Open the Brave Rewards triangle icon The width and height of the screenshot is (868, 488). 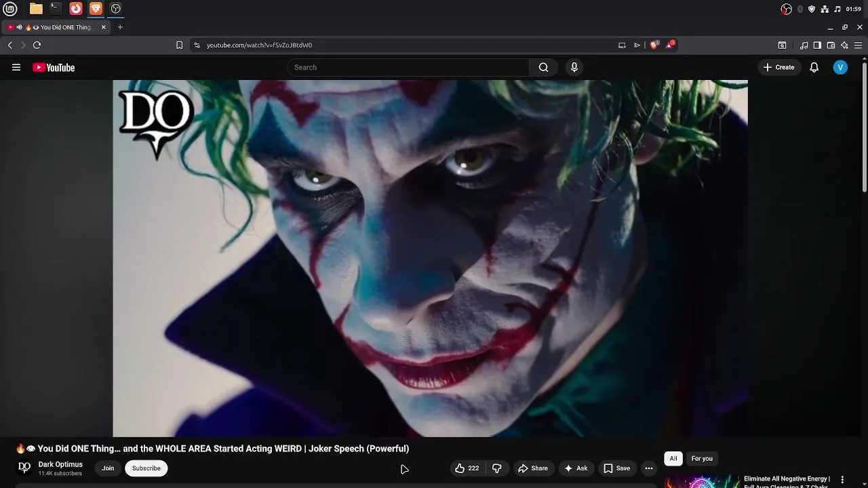click(x=671, y=45)
